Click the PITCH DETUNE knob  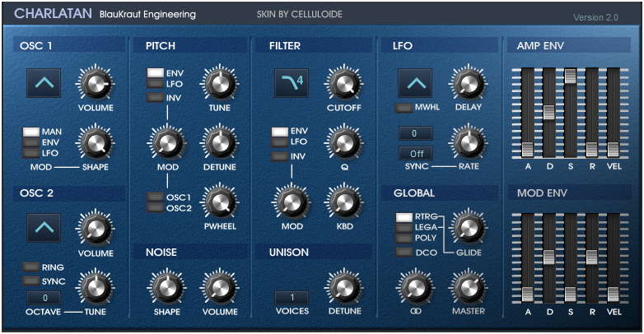(x=220, y=143)
